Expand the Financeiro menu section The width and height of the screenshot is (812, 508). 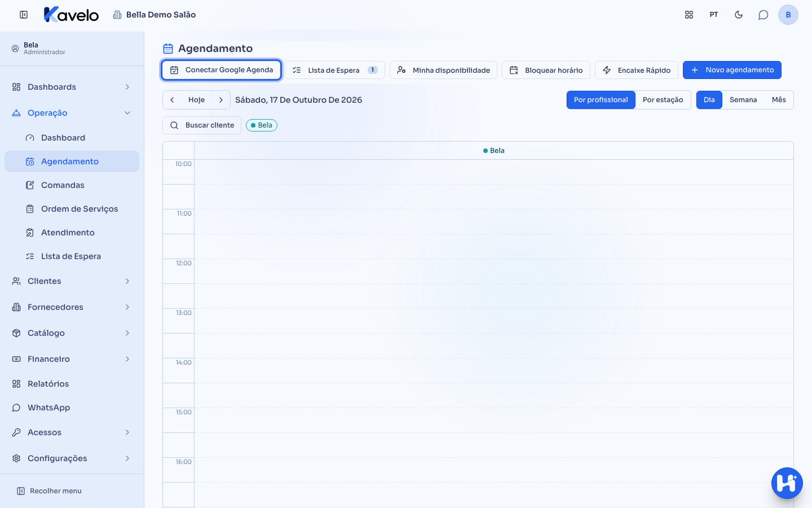pos(72,359)
